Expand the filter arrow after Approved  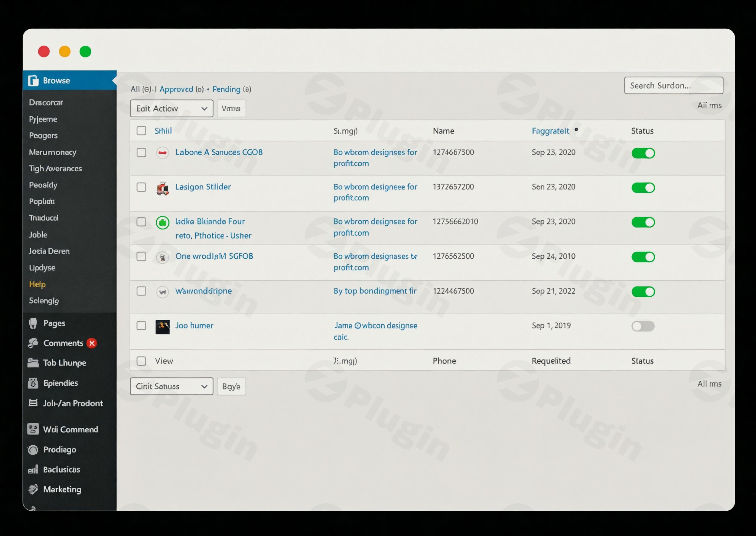[x=208, y=89]
